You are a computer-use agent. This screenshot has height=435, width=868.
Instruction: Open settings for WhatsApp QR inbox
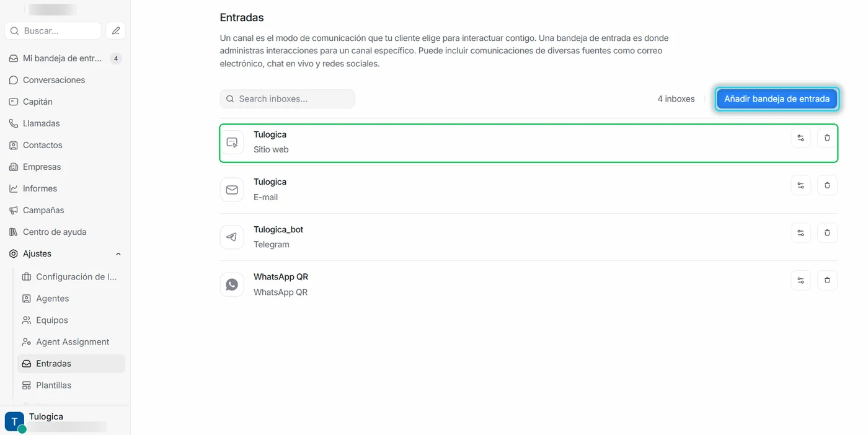coord(800,280)
